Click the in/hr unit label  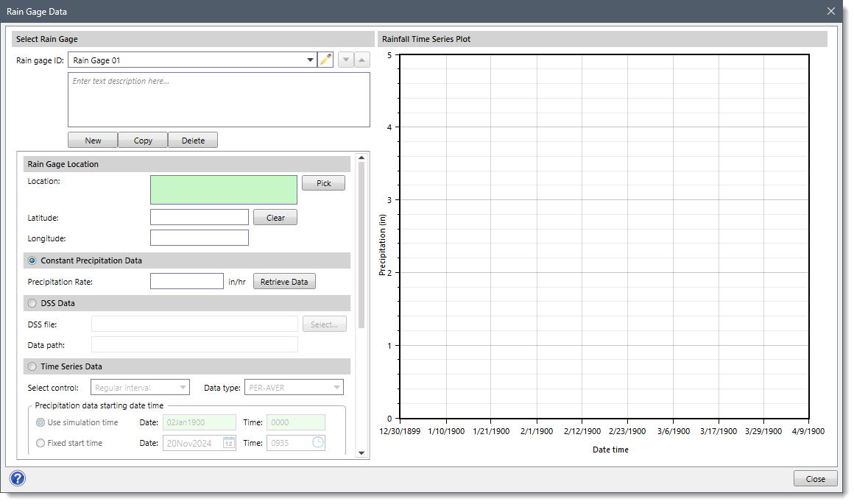pyautogui.click(x=237, y=282)
